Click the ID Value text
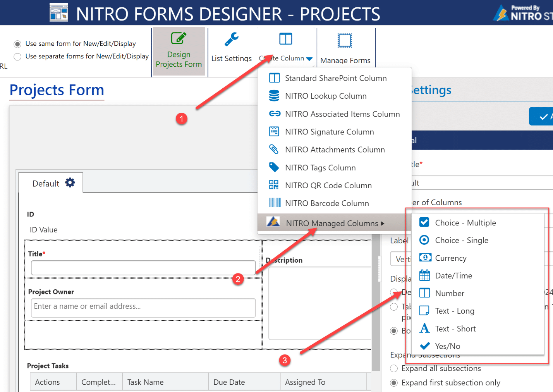The height and width of the screenshot is (392, 553). (44, 230)
